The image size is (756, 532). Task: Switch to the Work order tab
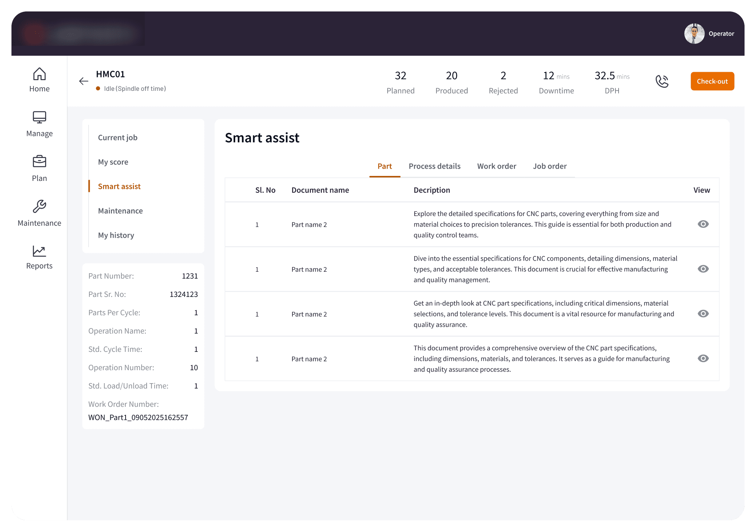point(496,166)
